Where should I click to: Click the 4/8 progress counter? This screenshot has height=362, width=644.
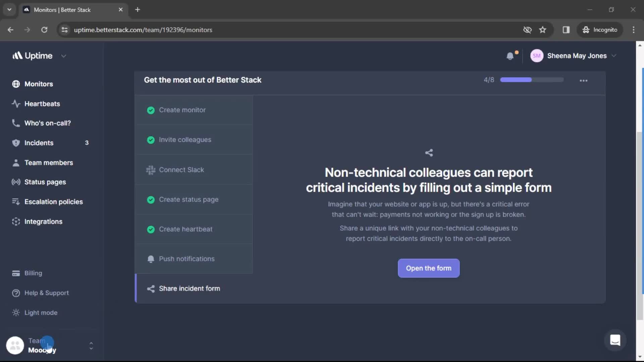[x=489, y=80]
